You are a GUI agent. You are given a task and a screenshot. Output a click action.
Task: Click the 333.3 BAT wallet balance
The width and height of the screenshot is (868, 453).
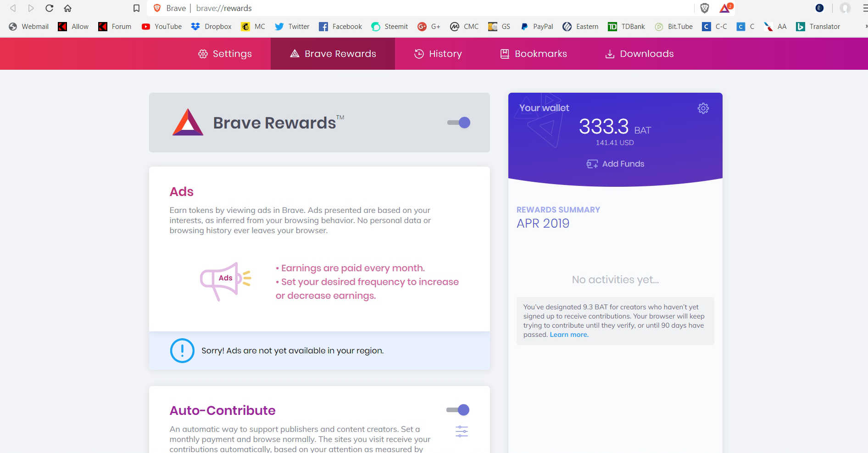615,127
